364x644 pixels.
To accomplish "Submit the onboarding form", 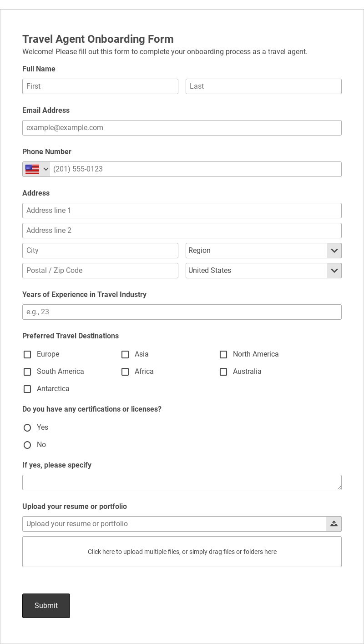I will 46,606.
